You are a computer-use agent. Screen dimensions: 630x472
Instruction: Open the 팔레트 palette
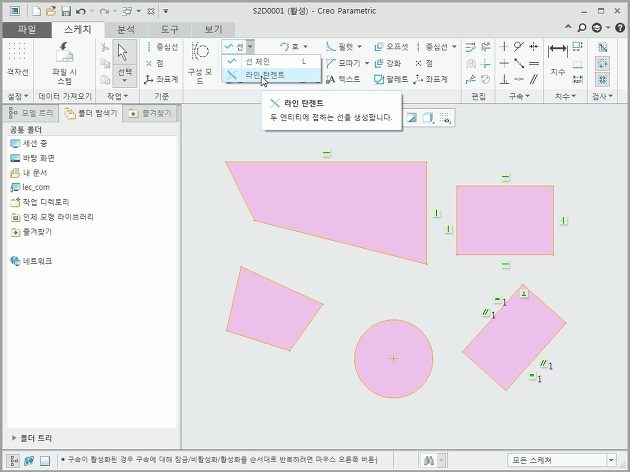(391, 79)
